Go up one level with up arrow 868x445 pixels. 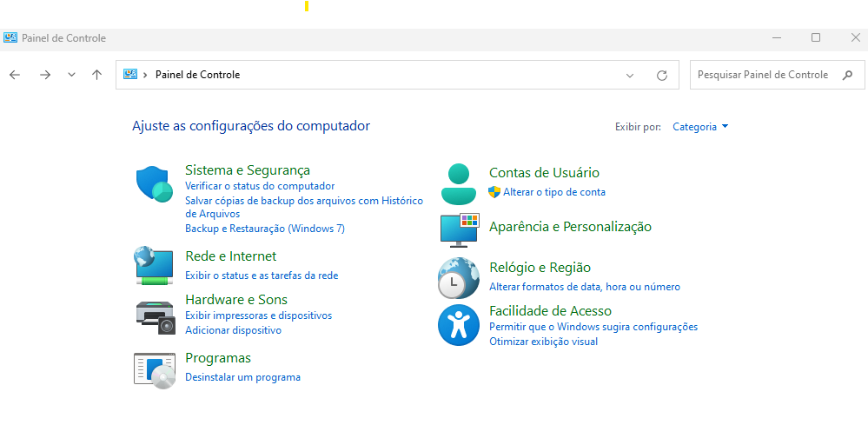pyautogui.click(x=96, y=75)
